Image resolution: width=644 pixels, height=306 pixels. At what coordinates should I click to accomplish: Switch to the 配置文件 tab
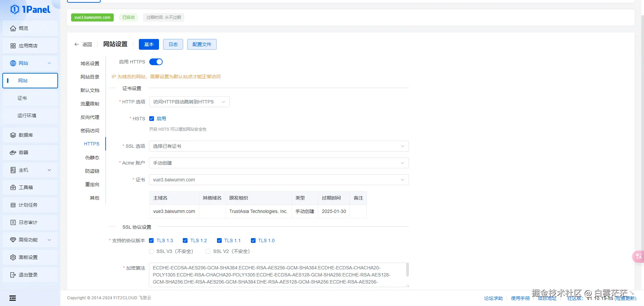point(202,44)
